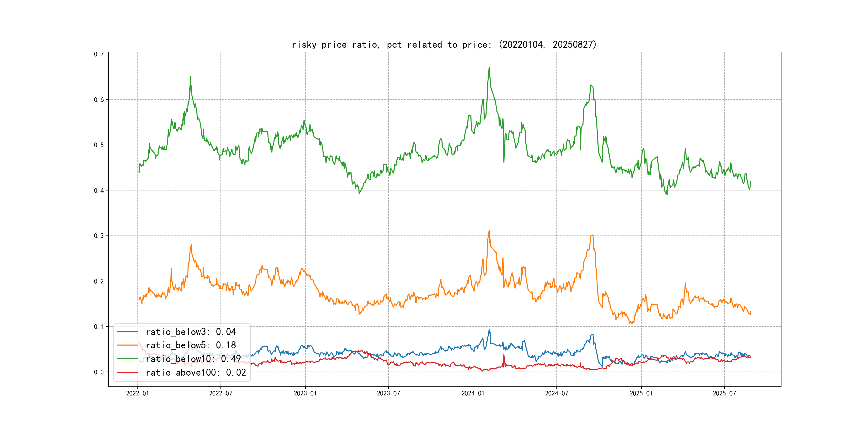Screen dimensions: 868x434
Task: Click the red line's sharp spike in 2024
Action: tap(504, 355)
